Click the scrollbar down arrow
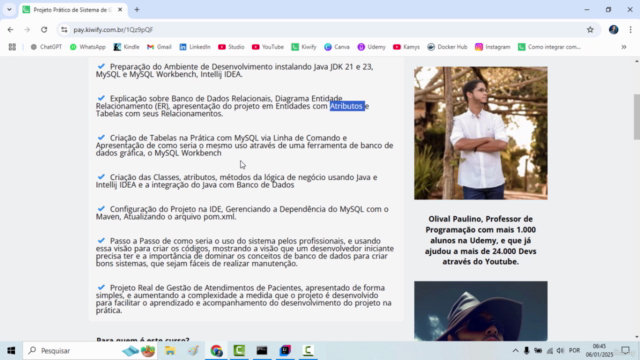 tap(637, 337)
